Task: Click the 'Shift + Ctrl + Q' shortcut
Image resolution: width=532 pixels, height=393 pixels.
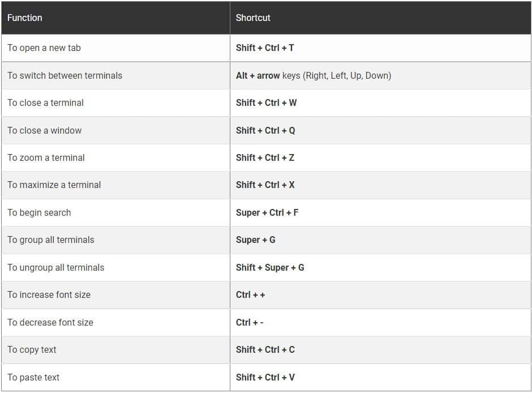Action: (265, 130)
